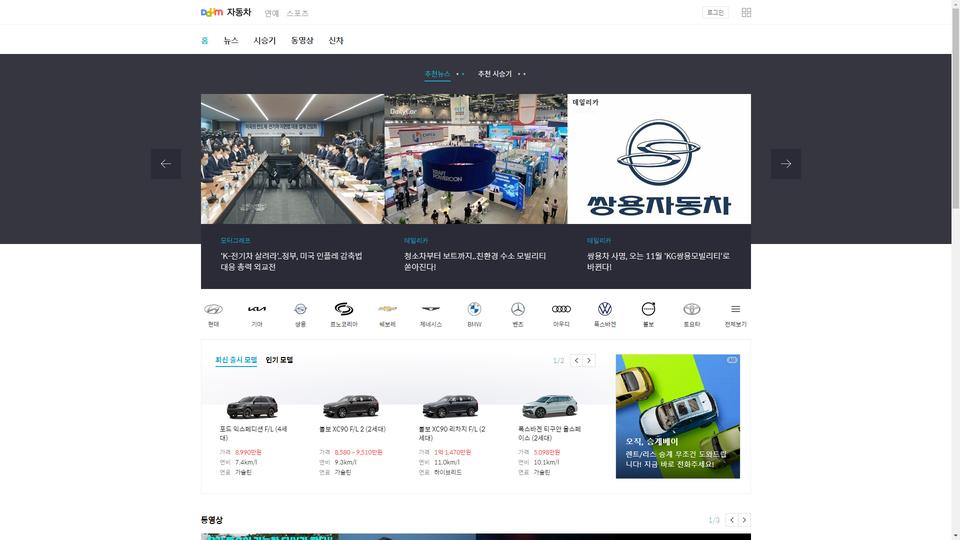Viewport: 960px width, 540px height.
Task: Open the 볼보 XC90 리차지 F/L car image
Action: pos(450,406)
